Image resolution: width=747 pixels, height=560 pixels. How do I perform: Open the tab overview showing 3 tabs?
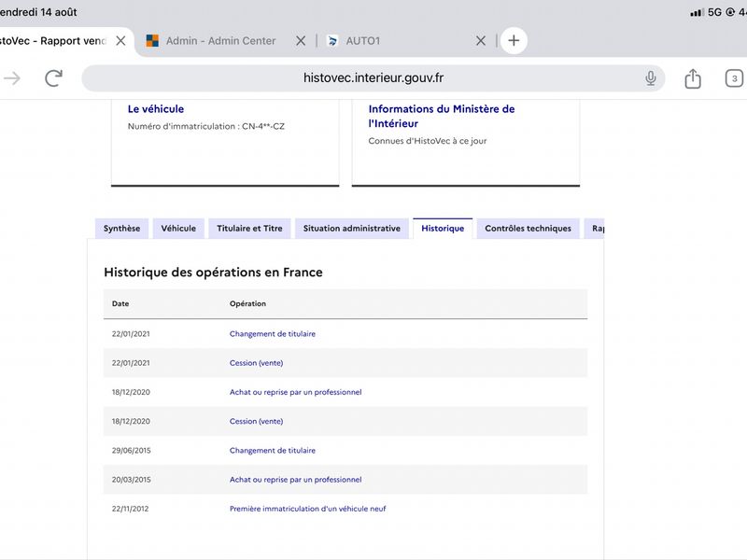(734, 78)
